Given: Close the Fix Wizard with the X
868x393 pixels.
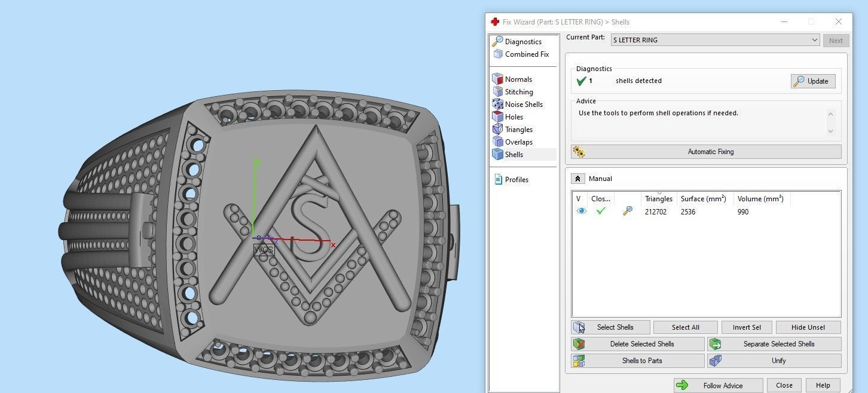Looking at the screenshot, I should (839, 22).
